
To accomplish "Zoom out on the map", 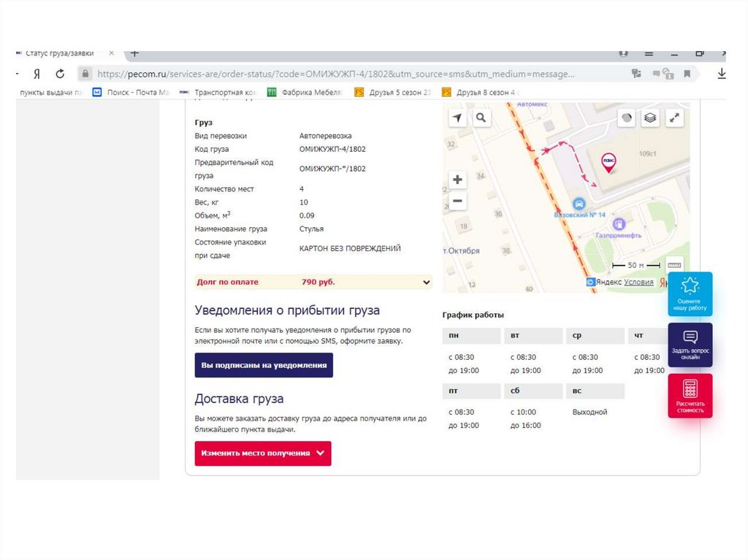I will (457, 201).
